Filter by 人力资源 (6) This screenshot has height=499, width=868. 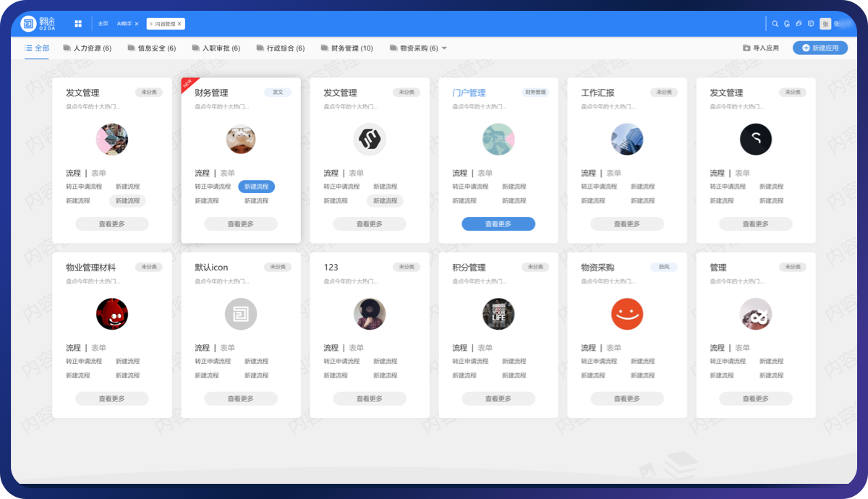coord(87,48)
